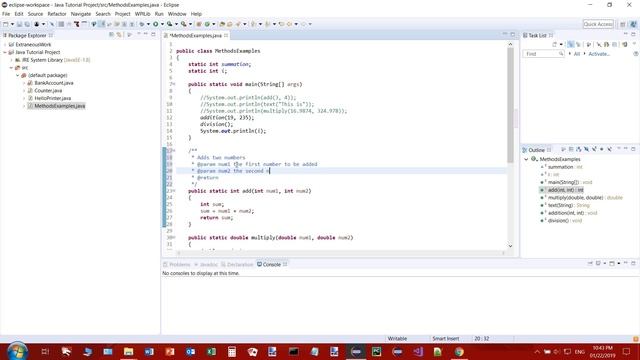640x360 pixels.
Task: Open PyCharm from the taskbar
Action: (x=376, y=351)
